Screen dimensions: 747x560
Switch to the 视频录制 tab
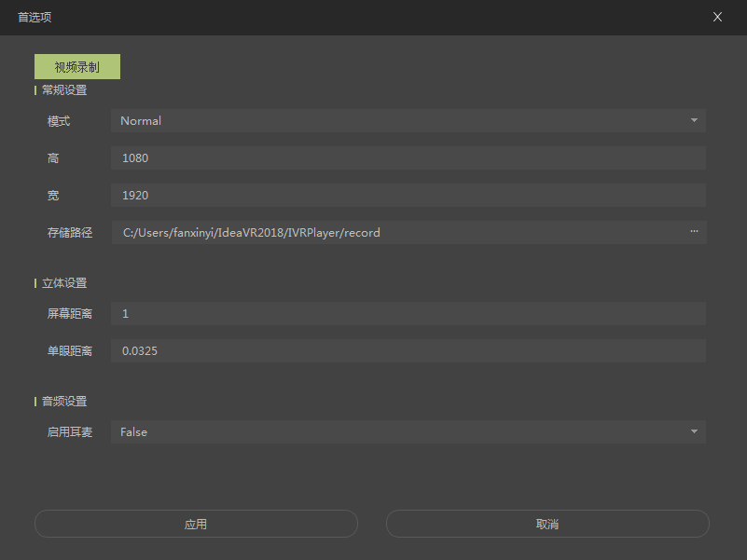tap(77, 67)
